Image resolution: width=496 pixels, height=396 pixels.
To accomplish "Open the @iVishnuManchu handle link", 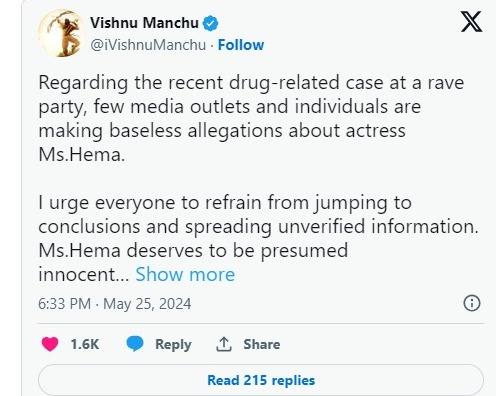I will (x=148, y=45).
